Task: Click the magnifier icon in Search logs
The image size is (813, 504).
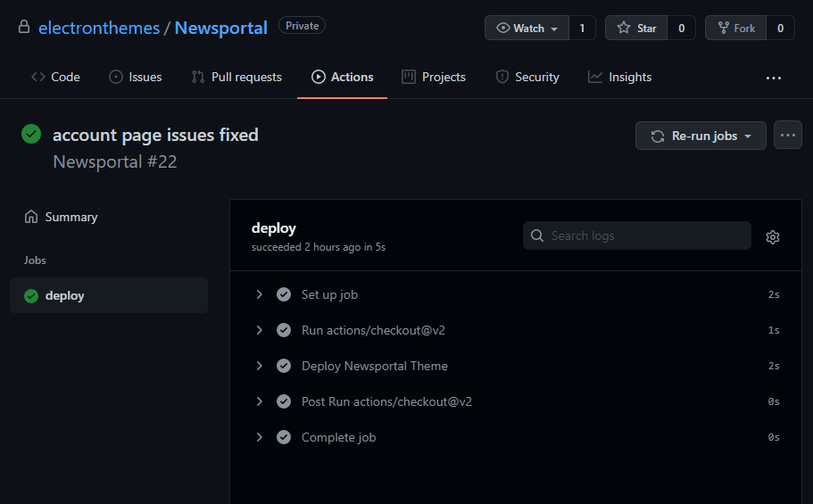Action: pos(537,235)
